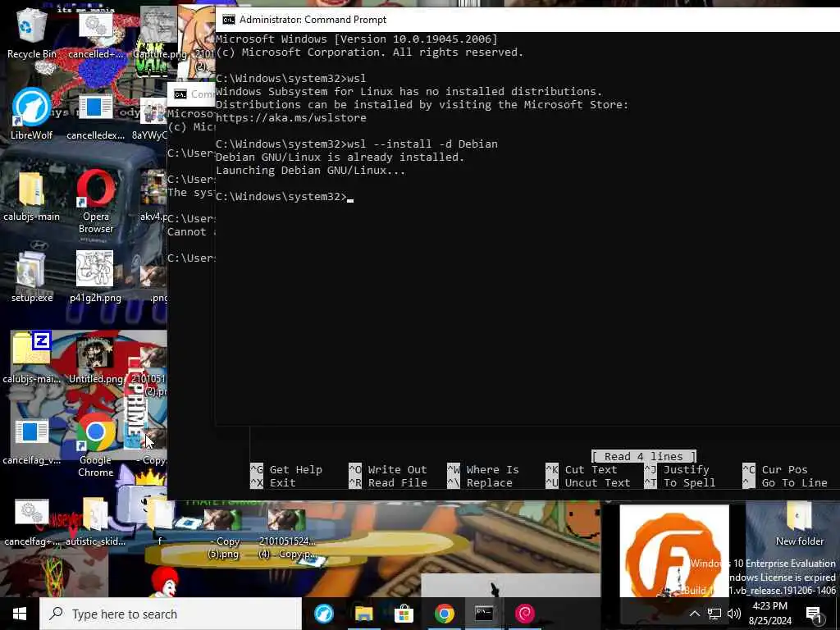Open the volume speaker tray icon
The height and width of the screenshot is (630, 840).
pos(734,614)
